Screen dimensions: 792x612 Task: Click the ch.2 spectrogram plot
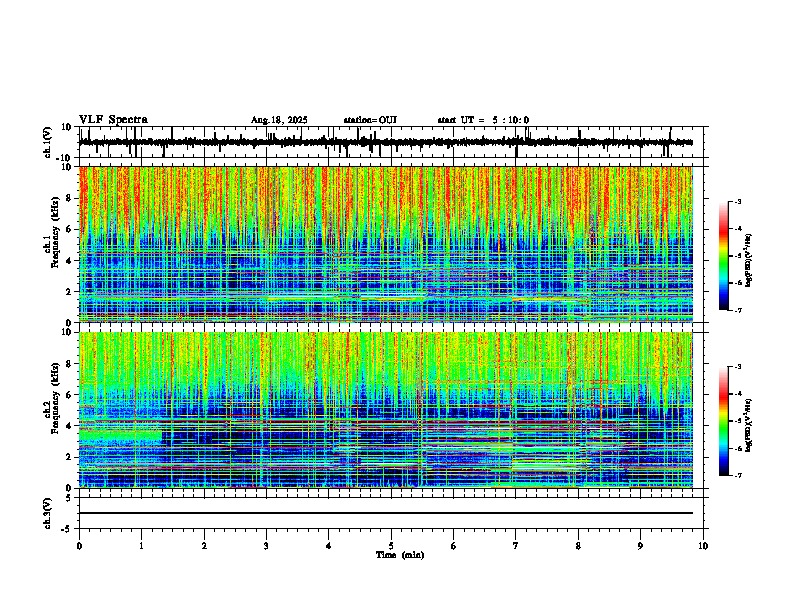point(386,410)
